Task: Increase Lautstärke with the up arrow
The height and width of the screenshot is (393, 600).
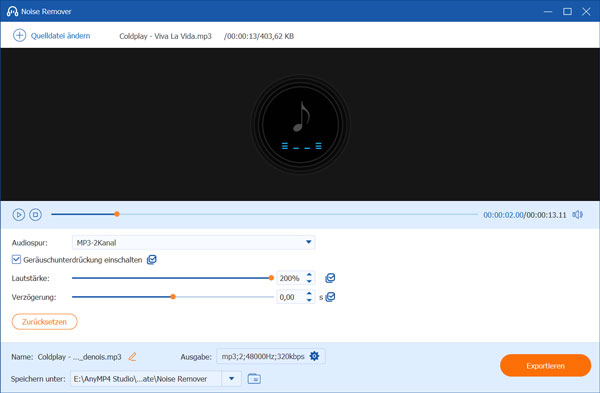Action: click(309, 274)
